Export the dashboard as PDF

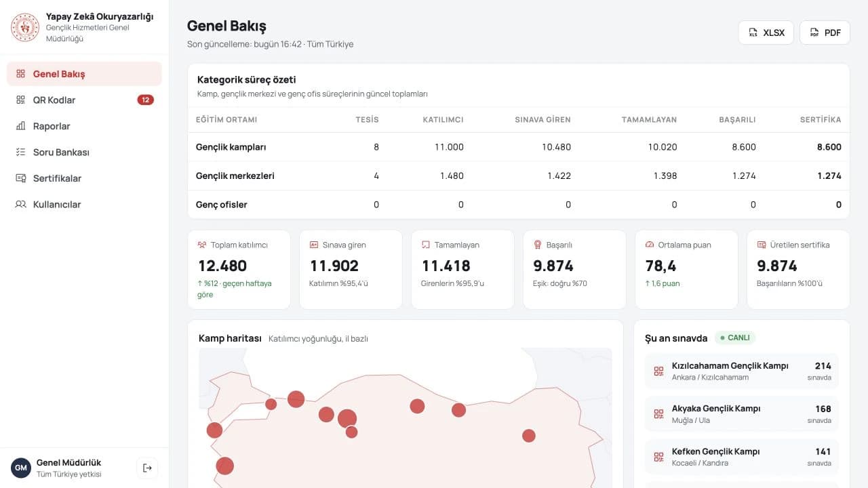tap(825, 33)
